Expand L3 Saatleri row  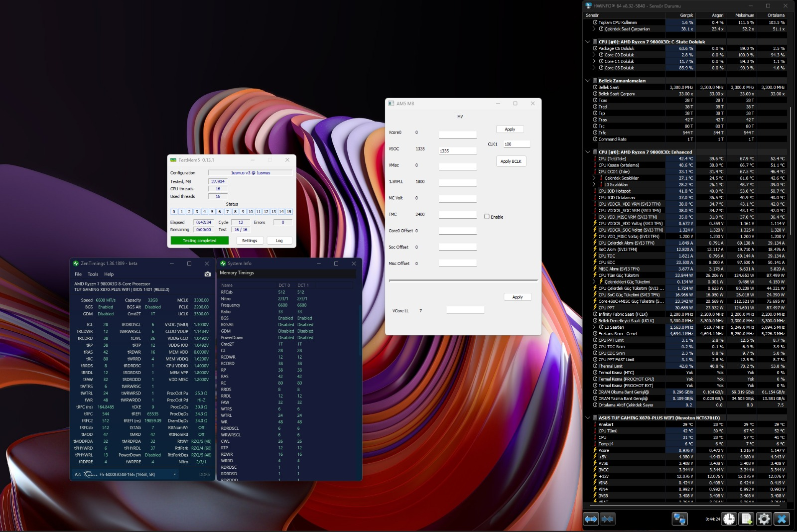[x=594, y=327]
